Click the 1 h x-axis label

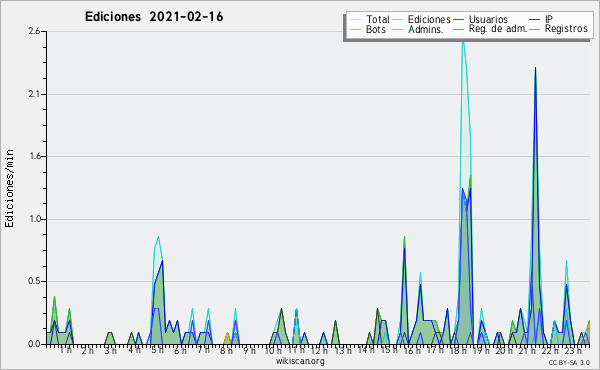pos(66,350)
